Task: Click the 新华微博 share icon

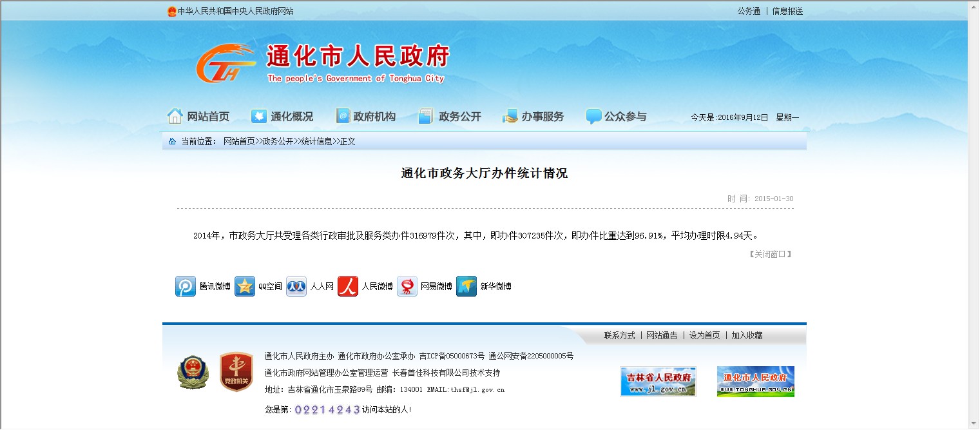Action: (x=466, y=286)
